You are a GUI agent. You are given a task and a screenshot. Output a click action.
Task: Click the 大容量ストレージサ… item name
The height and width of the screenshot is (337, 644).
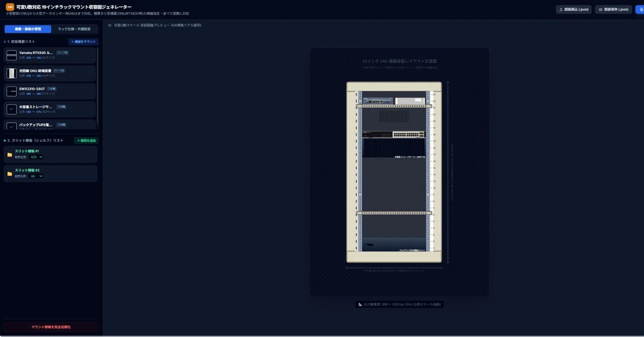click(36, 107)
